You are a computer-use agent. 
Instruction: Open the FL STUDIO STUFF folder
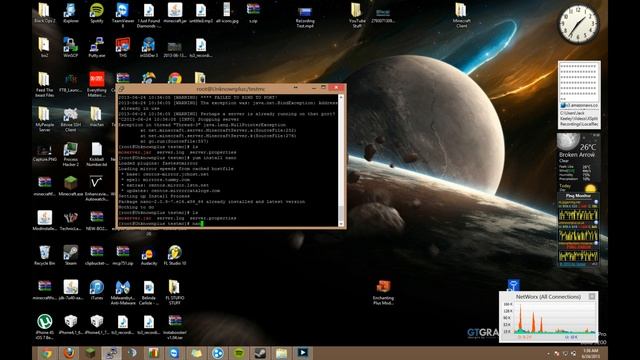pyautogui.click(x=175, y=292)
